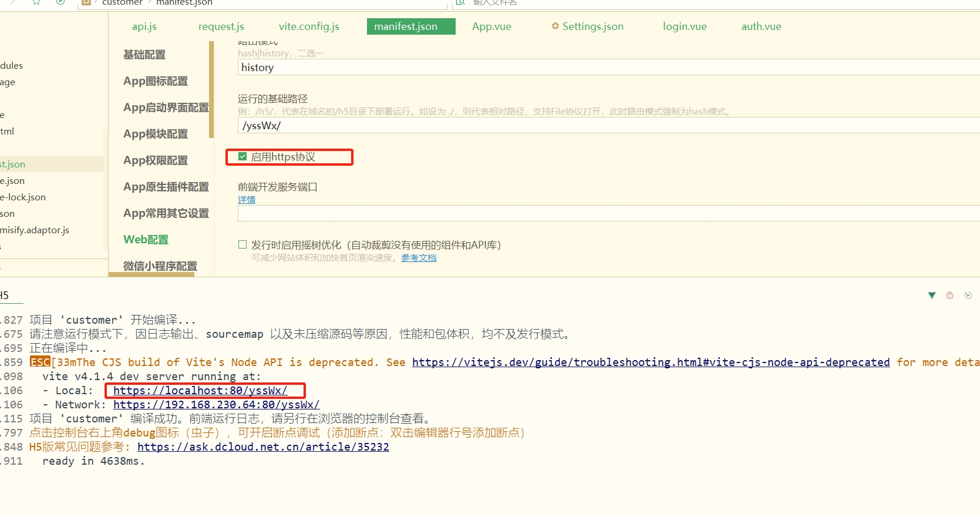
Task: Open the ask.dcloud.net.cn/article/35232 link
Action: point(263,447)
